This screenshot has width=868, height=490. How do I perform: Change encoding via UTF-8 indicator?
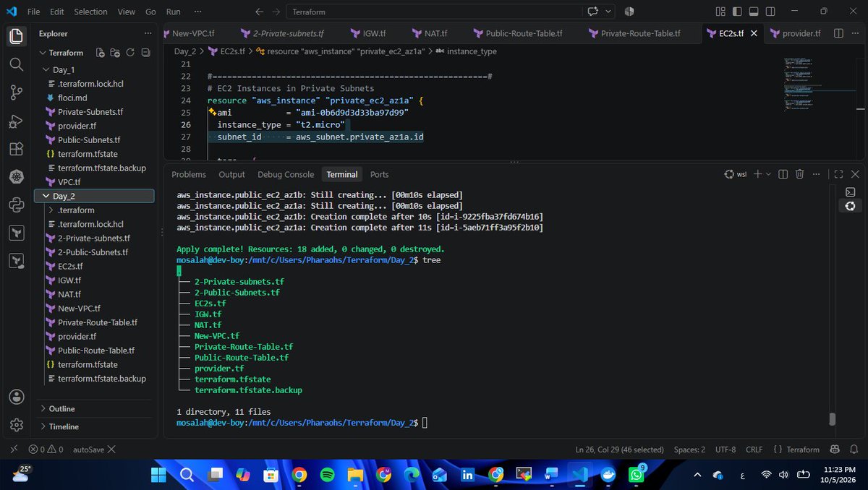pos(725,449)
